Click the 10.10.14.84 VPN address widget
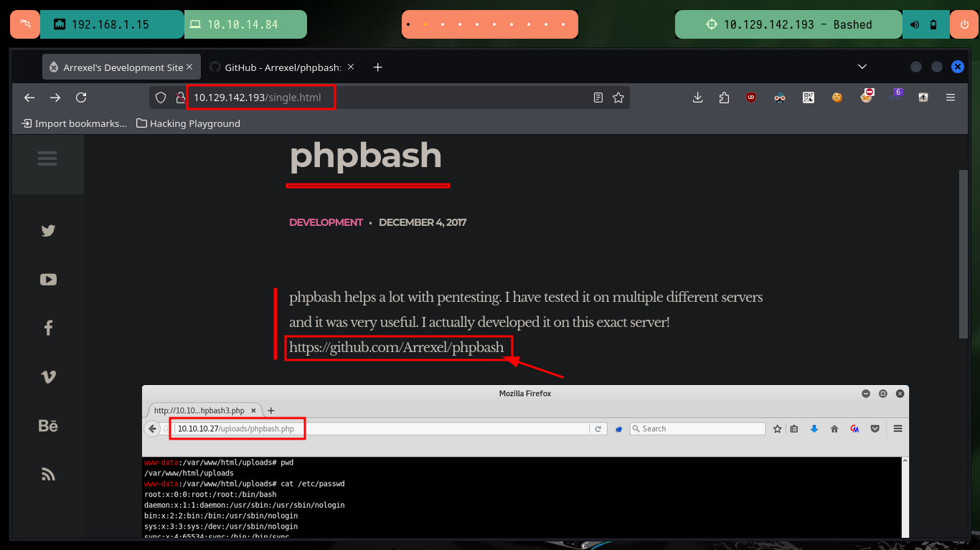The width and height of the screenshot is (980, 550). pyautogui.click(x=245, y=24)
